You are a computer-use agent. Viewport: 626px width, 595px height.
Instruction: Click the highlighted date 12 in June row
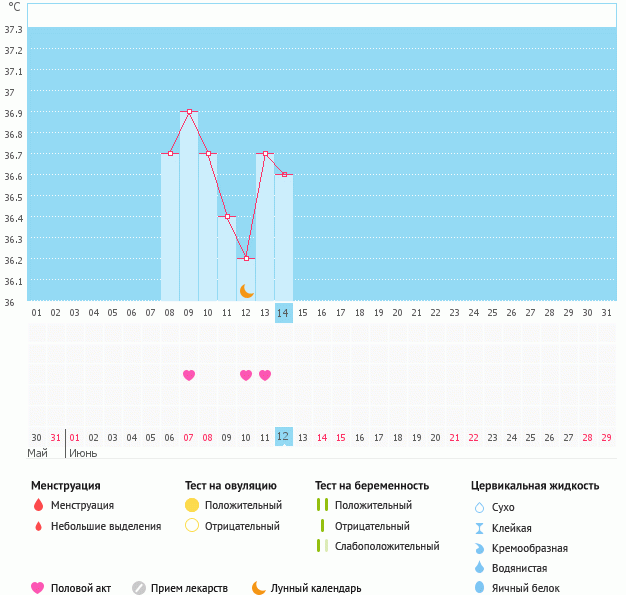283,437
